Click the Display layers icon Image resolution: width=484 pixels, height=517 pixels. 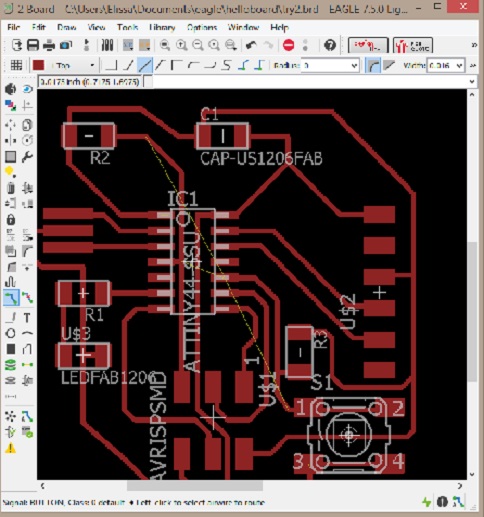coord(10,106)
